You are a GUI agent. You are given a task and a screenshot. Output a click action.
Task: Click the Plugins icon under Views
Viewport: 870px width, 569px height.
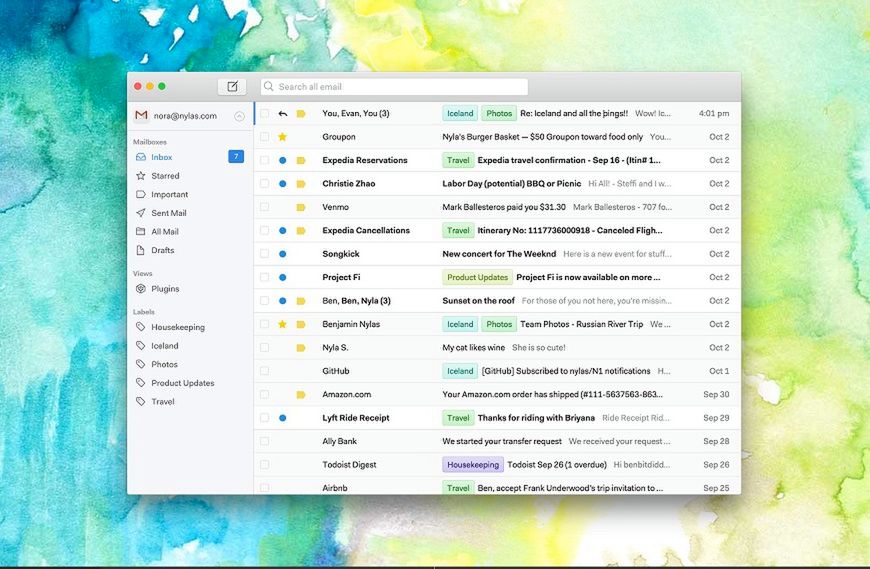(x=141, y=288)
